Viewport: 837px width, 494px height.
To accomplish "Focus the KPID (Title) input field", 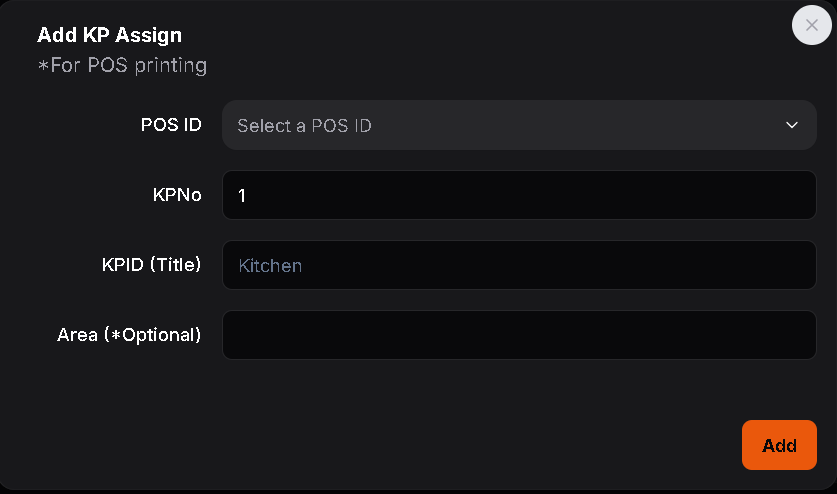I will tap(519, 265).
